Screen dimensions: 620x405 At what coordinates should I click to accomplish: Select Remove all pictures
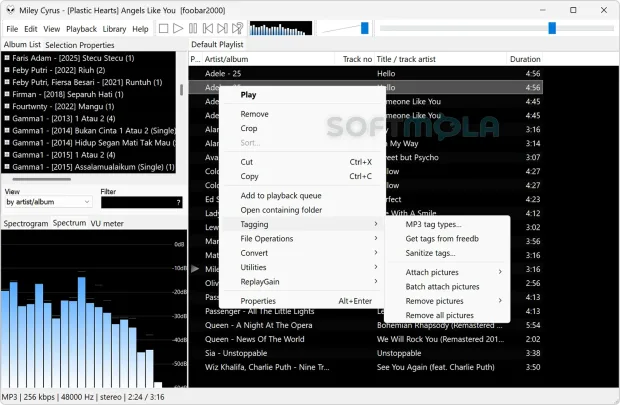click(x=447, y=315)
